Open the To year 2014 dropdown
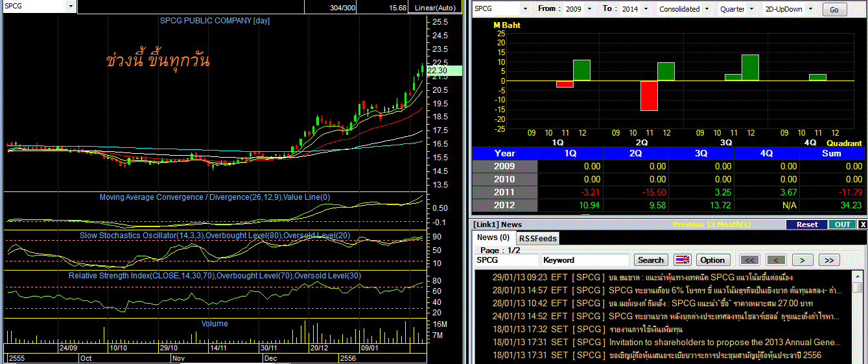The width and height of the screenshot is (868, 364). pyautogui.click(x=644, y=9)
